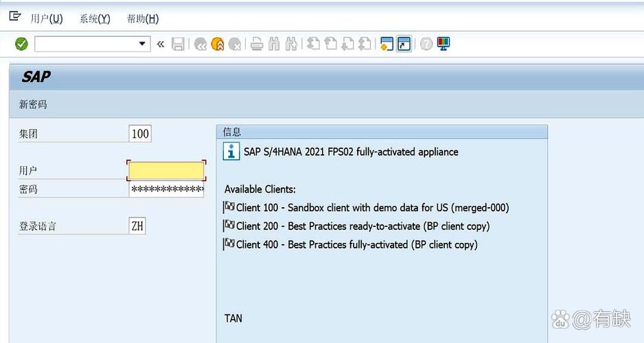This screenshot has height=343, width=644.
Task: Click the grey Help question-mark icon
Action: click(x=426, y=43)
